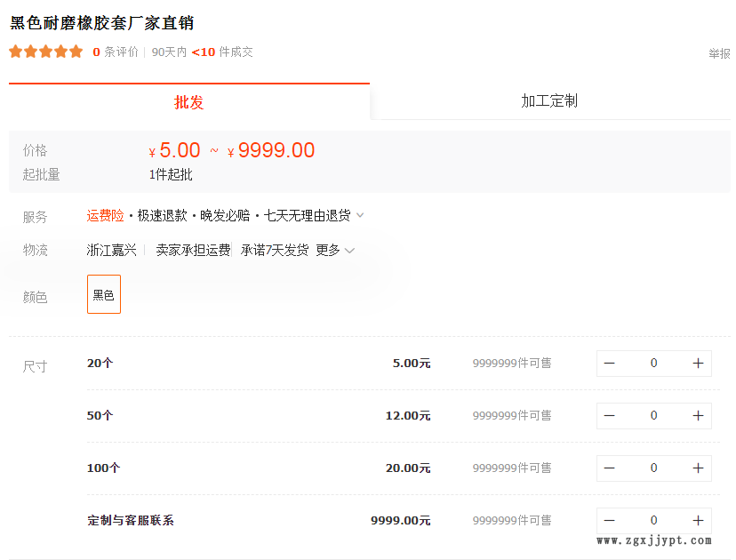Decrease quantity for 50个 size
This screenshot has height=560, width=736.
[610, 416]
